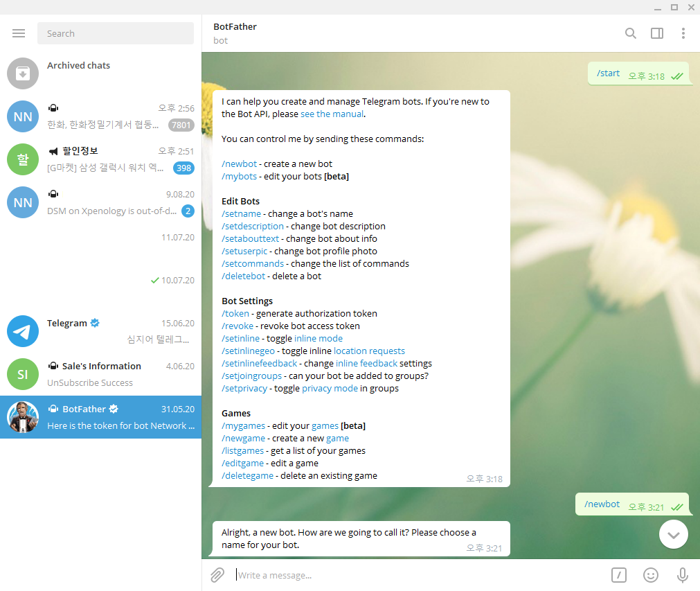700x591 pixels.
Task: Click the Telegram paper-plane avatar
Action: (x=23, y=331)
